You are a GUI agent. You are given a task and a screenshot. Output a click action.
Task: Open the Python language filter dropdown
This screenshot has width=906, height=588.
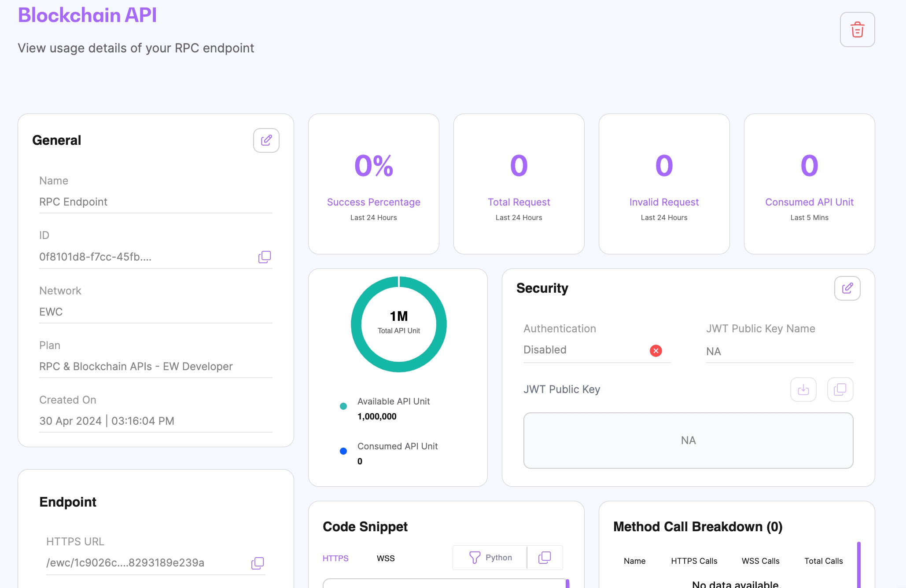click(490, 558)
